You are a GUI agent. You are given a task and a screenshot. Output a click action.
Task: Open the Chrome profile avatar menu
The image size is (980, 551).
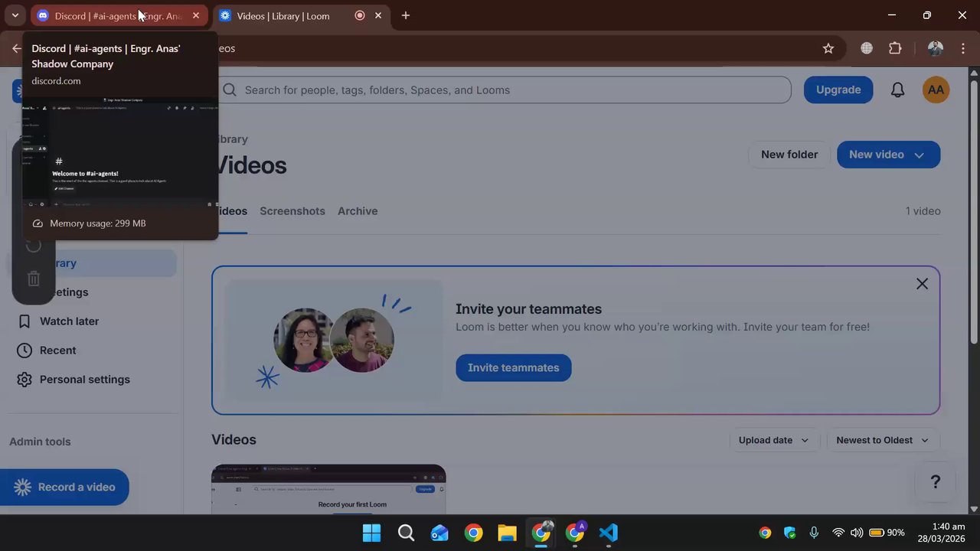click(935, 48)
